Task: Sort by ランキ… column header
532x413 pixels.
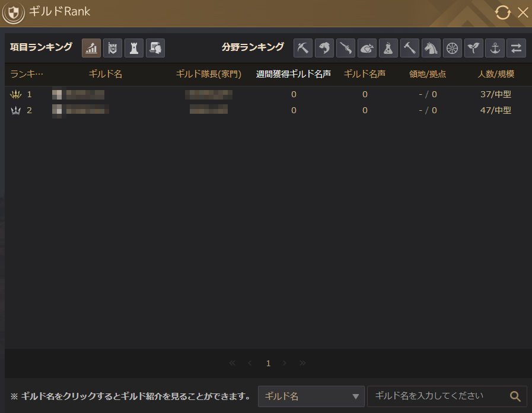Action: click(x=27, y=74)
